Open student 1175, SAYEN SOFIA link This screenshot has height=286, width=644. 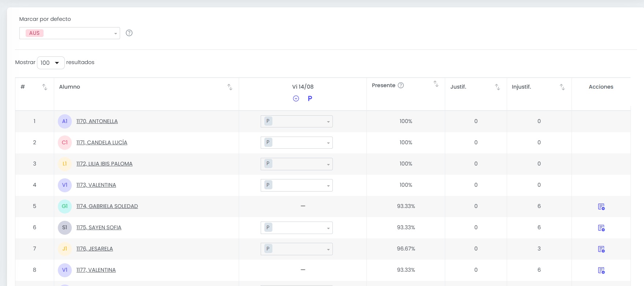click(99, 227)
